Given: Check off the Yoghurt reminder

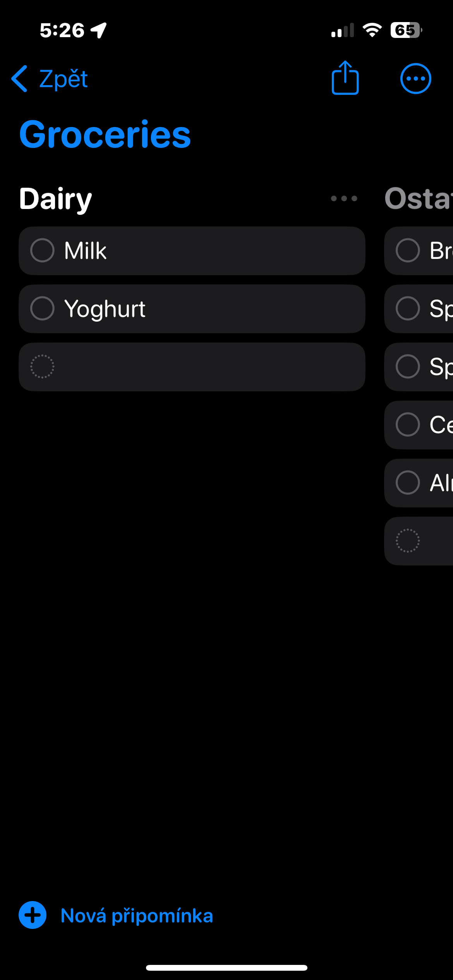Looking at the screenshot, I should pos(42,308).
